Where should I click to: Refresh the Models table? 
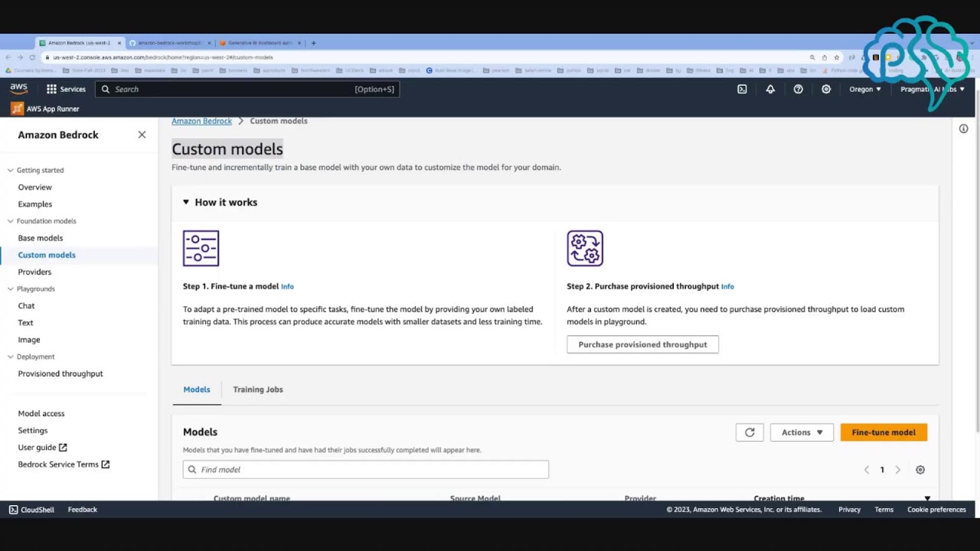(750, 432)
